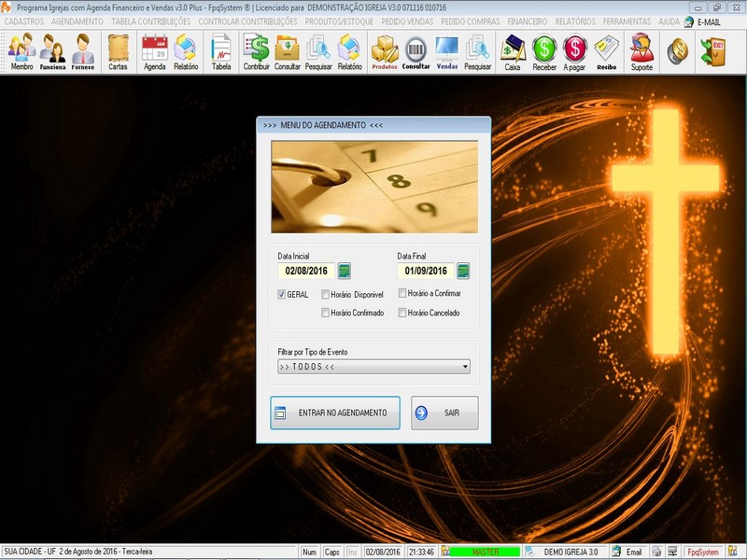Click the Pesquisar icon beside Vendas
Viewport: 747px width, 560px height.
click(x=477, y=52)
